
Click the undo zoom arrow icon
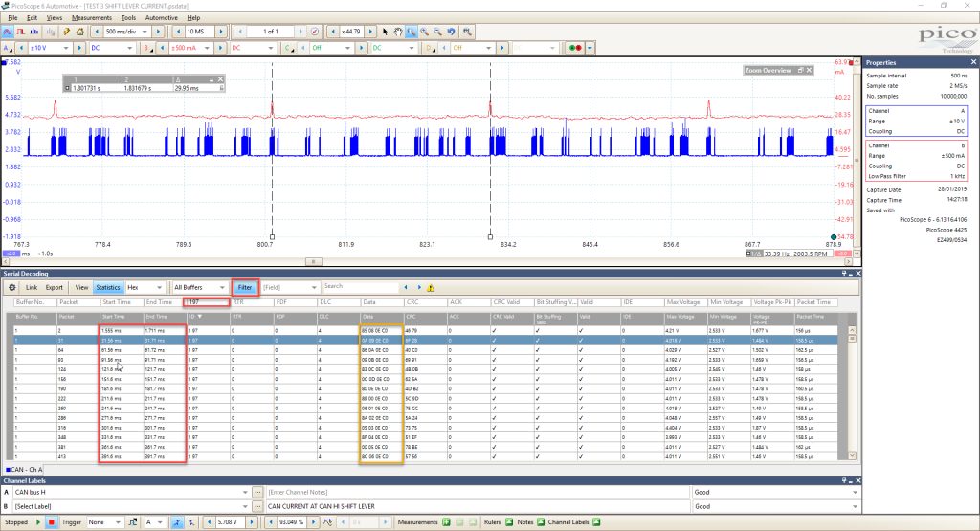point(451,32)
